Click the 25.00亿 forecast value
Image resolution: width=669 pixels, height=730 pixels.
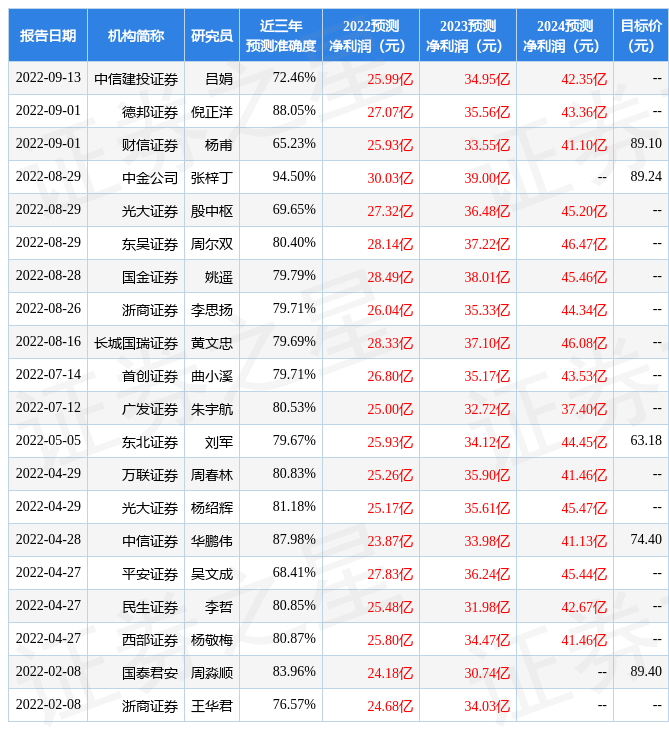coord(390,409)
